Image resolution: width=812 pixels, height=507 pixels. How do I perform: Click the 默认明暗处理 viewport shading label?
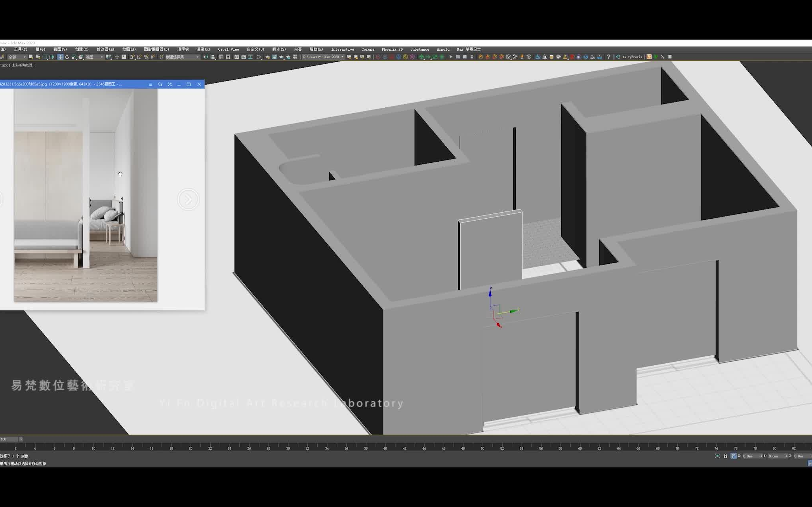coord(23,65)
